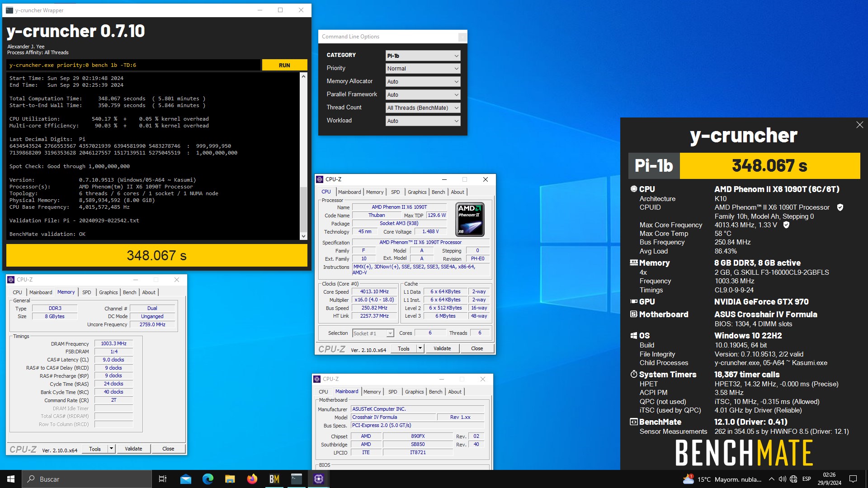The image size is (868, 488).
Task: Click Close in the CPU tab CPU-Z window
Action: coord(477,348)
